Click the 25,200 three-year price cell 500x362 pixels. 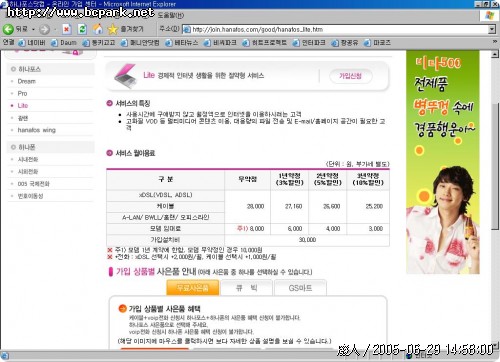click(368, 207)
